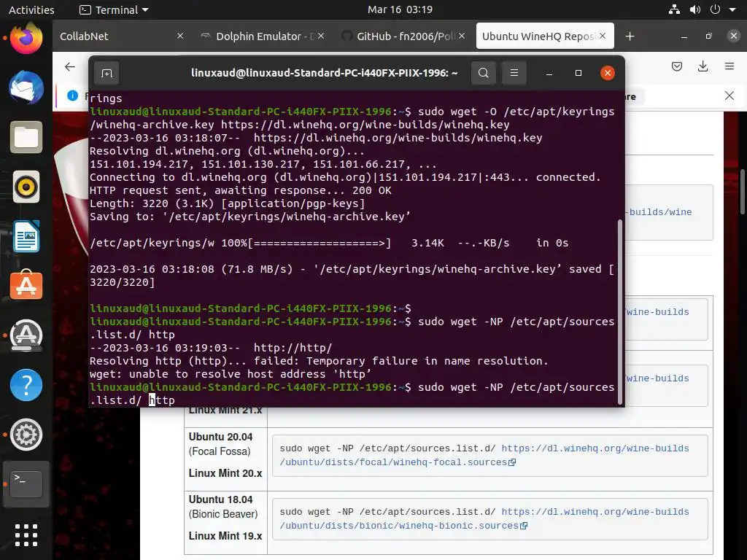Click the volume speaker tray icon

[x=695, y=9]
